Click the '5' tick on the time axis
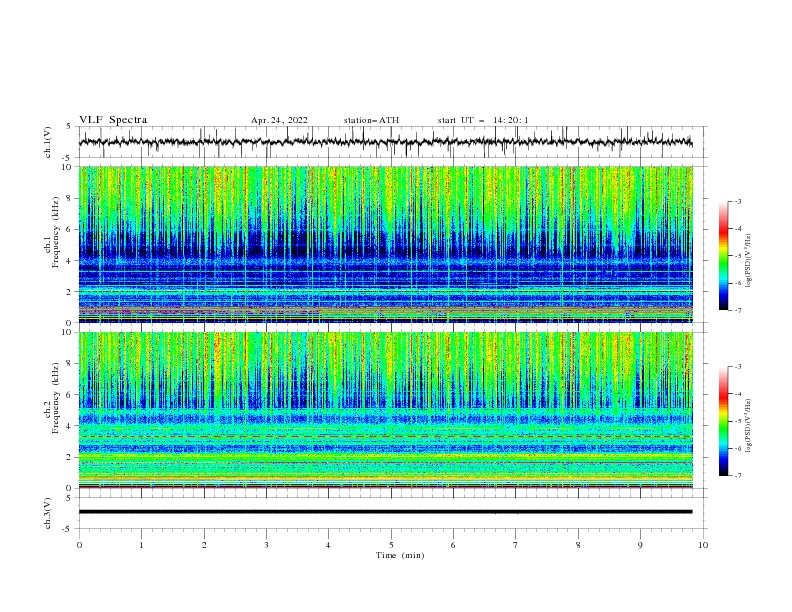The height and width of the screenshot is (612, 792). coord(391,545)
